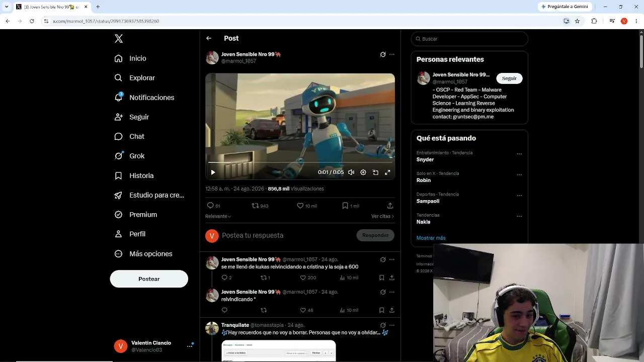Click Mostrar más under trends
This screenshot has width=644, height=362.
431,238
